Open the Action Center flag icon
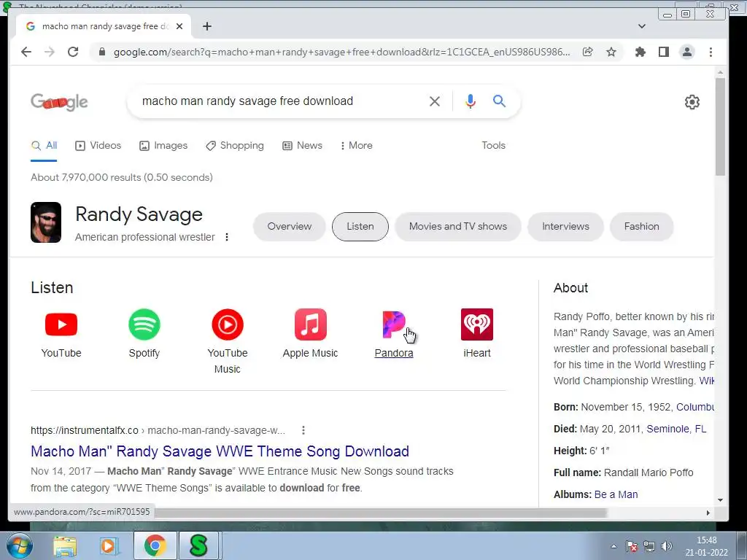The width and height of the screenshot is (747, 560). (x=632, y=546)
